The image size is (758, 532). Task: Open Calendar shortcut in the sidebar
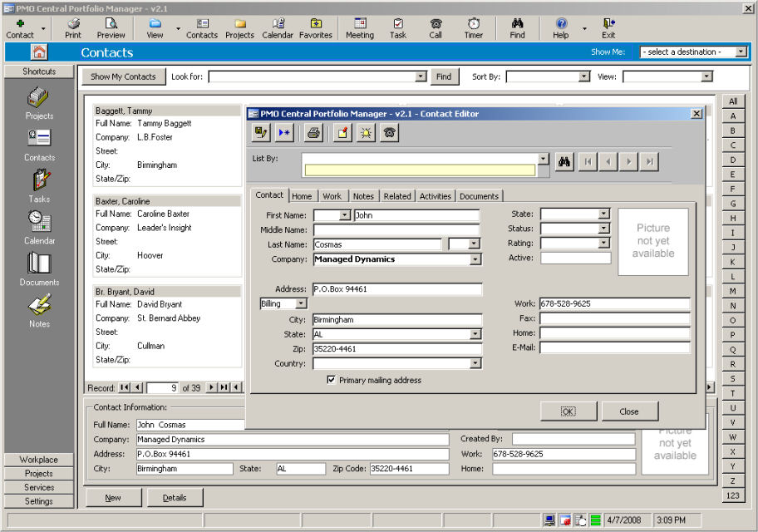click(x=39, y=228)
